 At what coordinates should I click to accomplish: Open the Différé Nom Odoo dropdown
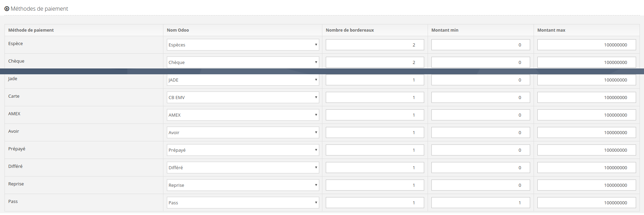click(x=243, y=168)
